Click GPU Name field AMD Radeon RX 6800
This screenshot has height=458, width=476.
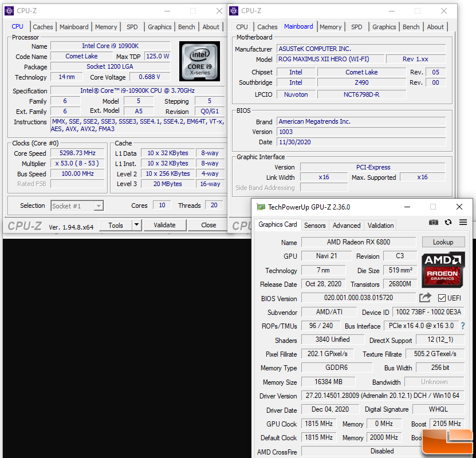click(x=359, y=242)
